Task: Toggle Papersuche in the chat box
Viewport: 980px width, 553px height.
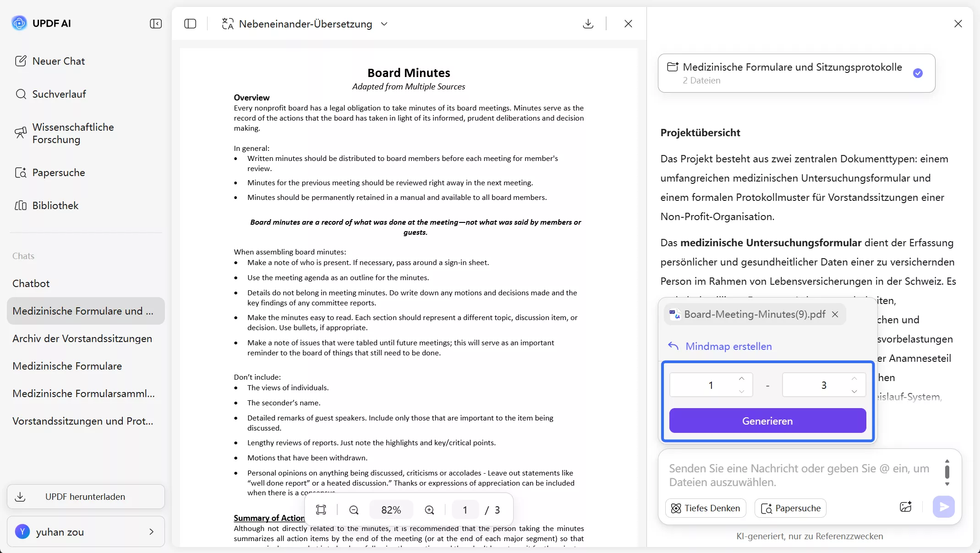Action: point(790,508)
